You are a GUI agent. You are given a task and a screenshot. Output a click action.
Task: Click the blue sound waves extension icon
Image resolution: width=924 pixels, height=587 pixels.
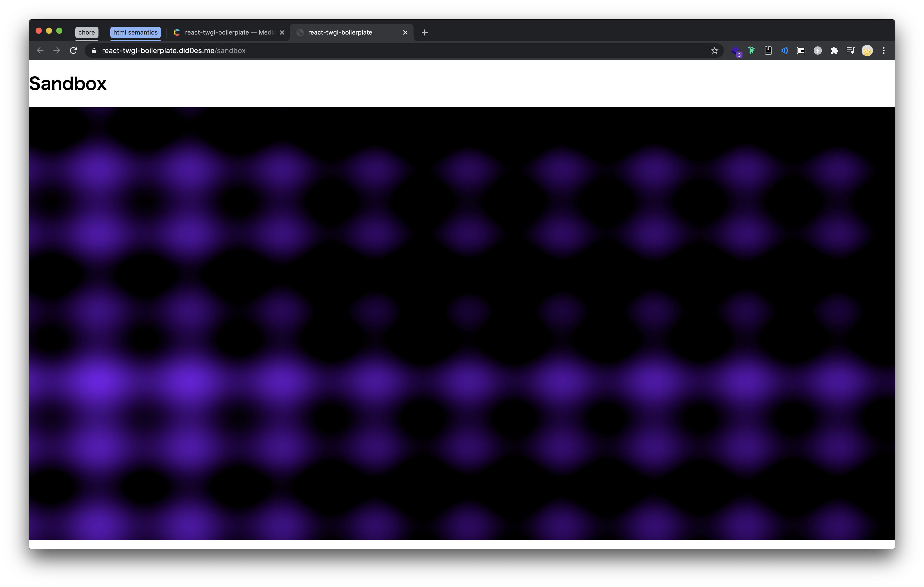coord(785,51)
